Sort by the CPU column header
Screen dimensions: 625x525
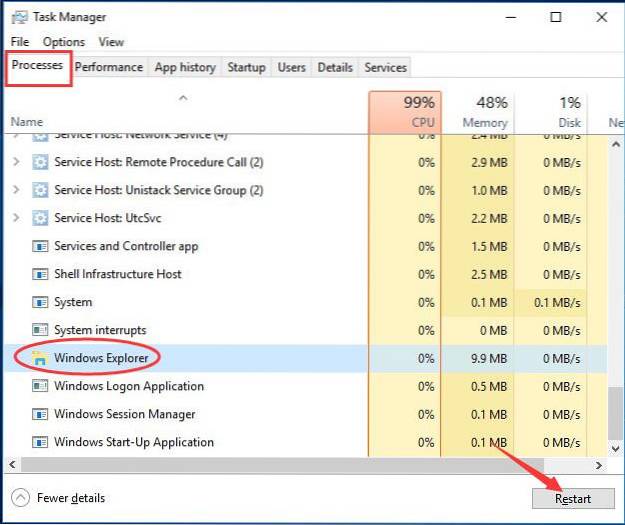coord(405,113)
